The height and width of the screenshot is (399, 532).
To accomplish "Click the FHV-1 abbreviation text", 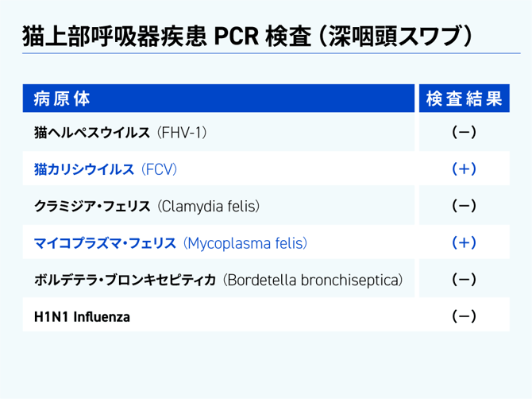I will click(183, 132).
